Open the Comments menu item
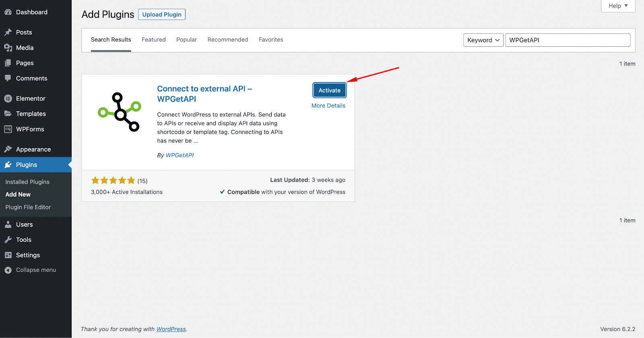Screen dimensions: 644x338 coord(36,78)
